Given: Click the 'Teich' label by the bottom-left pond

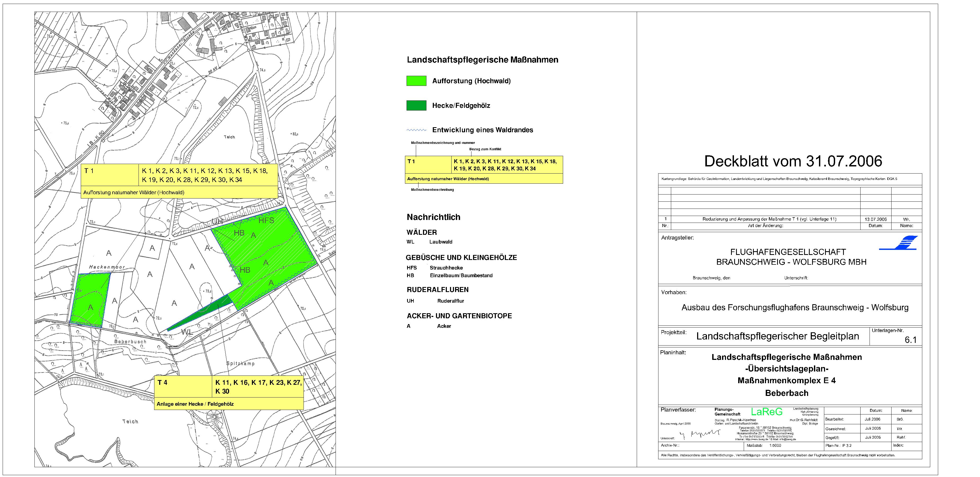Looking at the screenshot, I should pyautogui.click(x=130, y=421).
